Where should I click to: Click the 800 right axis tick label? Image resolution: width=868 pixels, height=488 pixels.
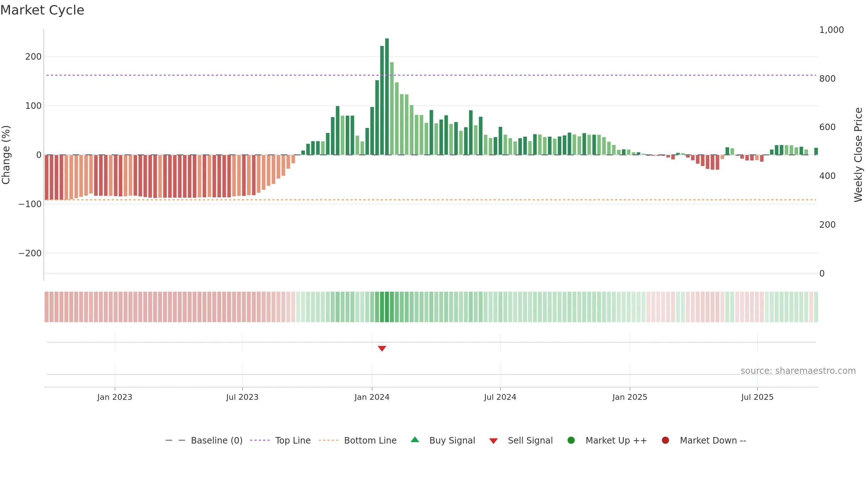[827, 78]
